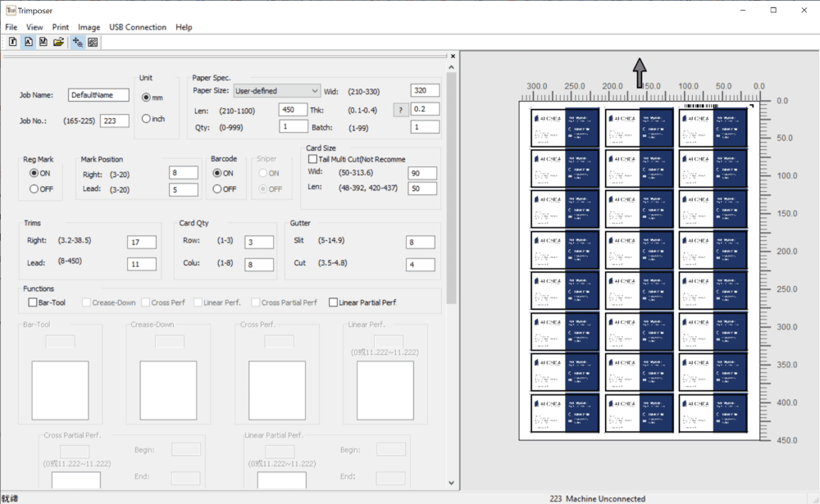Click the feed direction arrow above the preview

coord(640,72)
